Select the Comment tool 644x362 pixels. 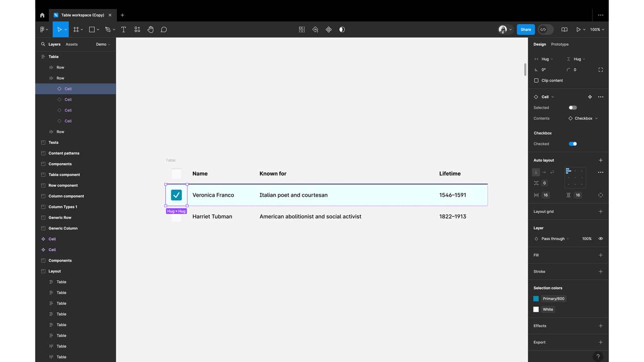164,29
